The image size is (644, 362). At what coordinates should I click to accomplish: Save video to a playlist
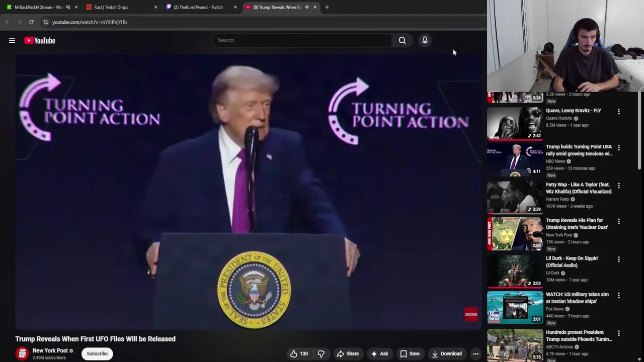pos(410,353)
